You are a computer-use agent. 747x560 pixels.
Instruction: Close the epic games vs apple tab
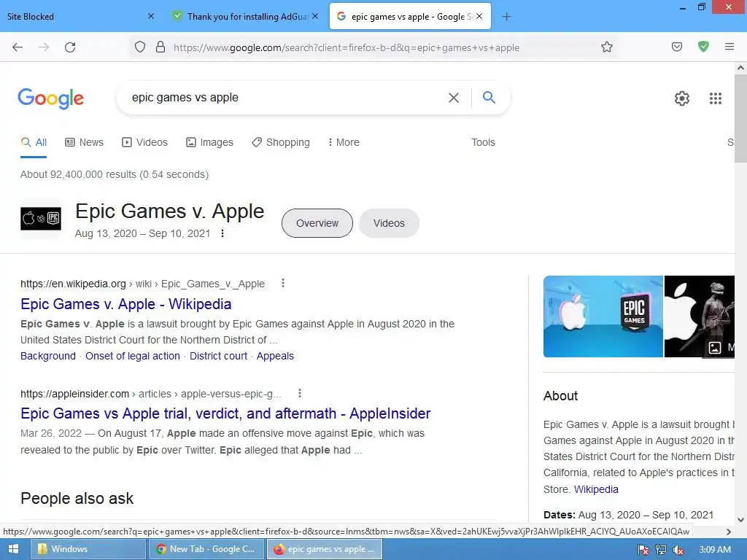pyautogui.click(x=479, y=16)
